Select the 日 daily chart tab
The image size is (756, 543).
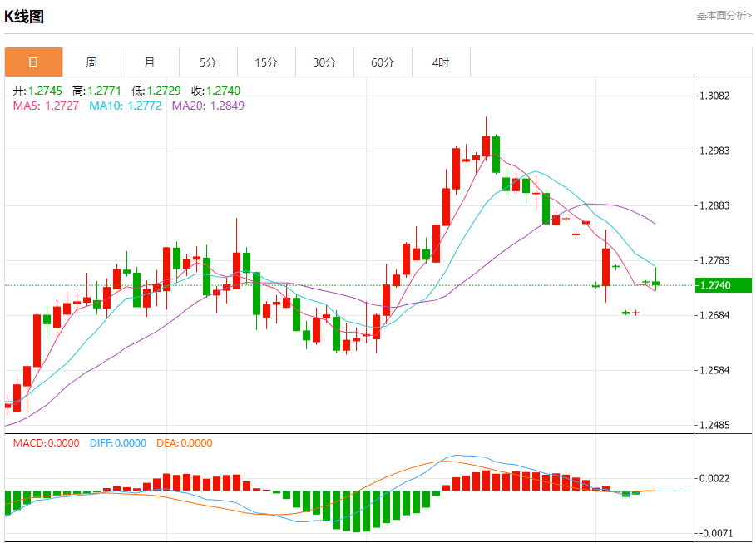(x=34, y=62)
